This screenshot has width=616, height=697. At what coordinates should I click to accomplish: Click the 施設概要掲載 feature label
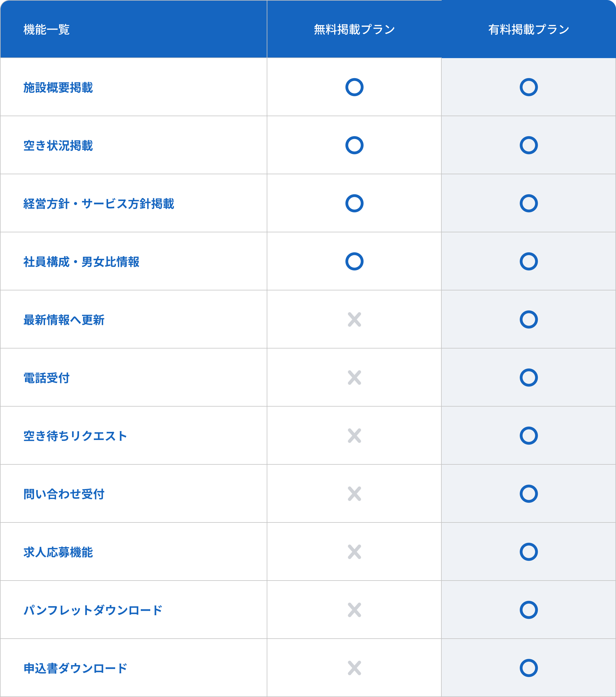click(x=58, y=88)
